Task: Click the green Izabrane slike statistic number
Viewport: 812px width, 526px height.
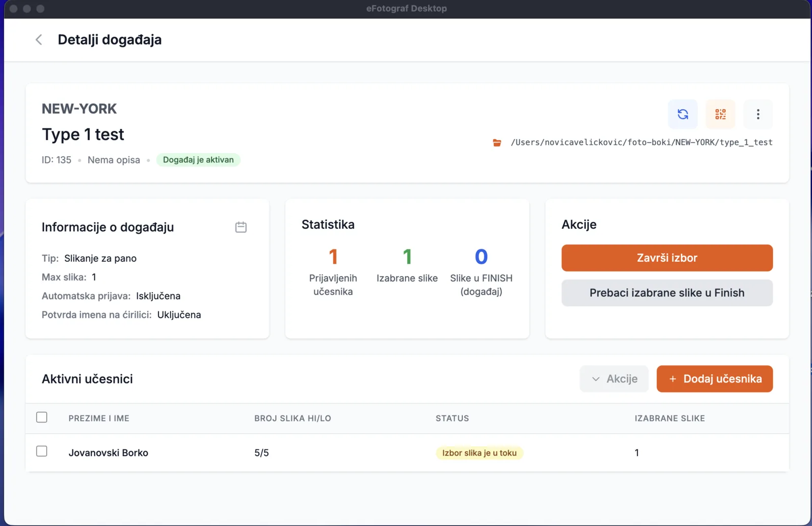Action: coord(407,257)
